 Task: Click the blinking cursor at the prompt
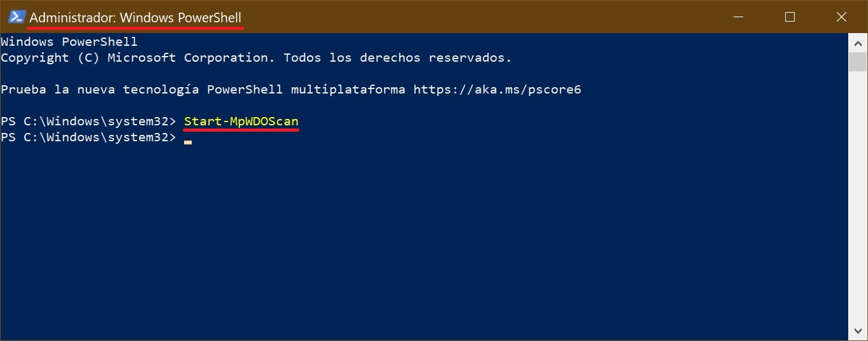[188, 143]
